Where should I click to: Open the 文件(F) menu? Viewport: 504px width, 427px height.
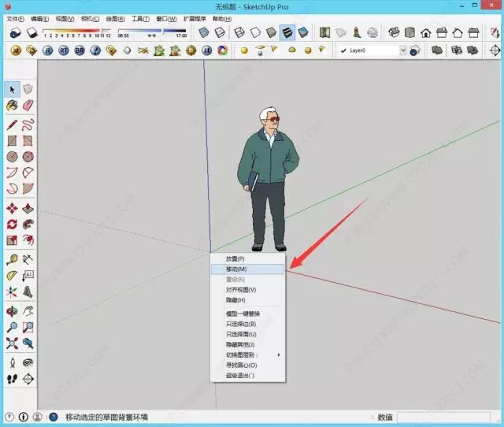coord(16,19)
